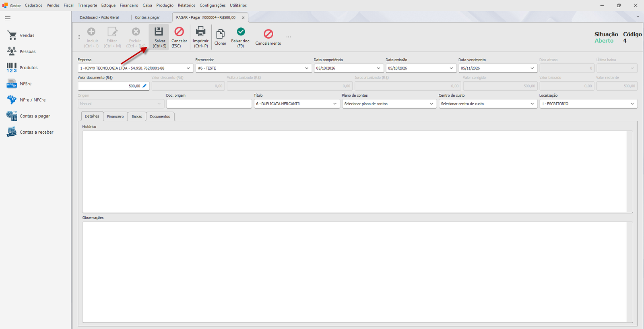Select the green Baixar doc. checkmark

(x=241, y=31)
